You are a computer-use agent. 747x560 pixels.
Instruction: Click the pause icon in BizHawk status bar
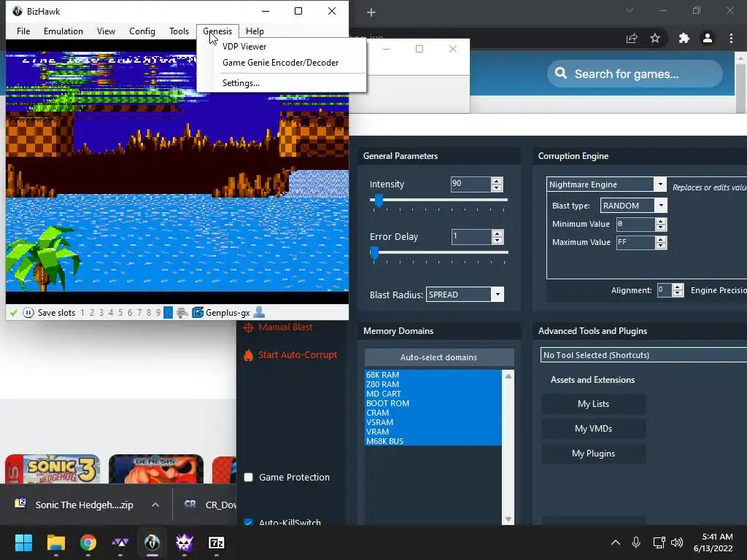click(28, 312)
